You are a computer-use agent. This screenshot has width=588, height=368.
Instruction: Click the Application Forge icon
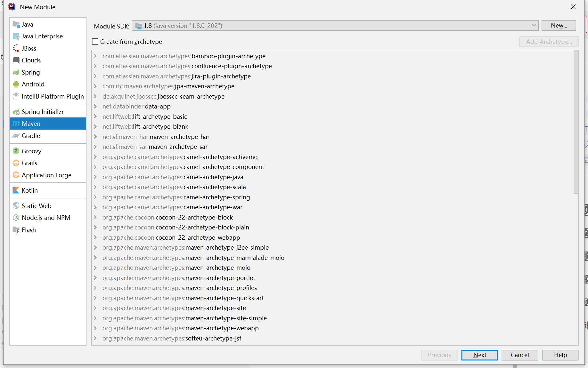pos(16,175)
